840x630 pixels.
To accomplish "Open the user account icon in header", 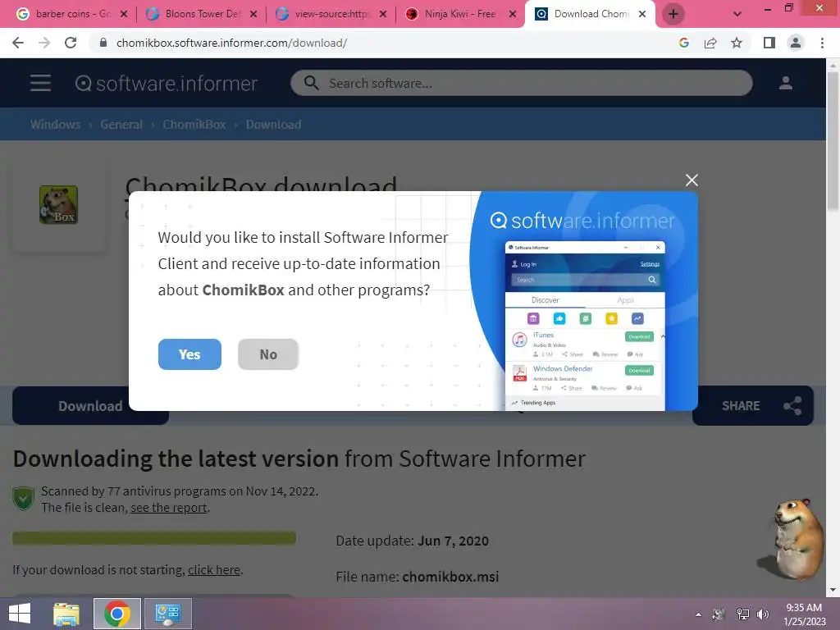I will click(785, 83).
